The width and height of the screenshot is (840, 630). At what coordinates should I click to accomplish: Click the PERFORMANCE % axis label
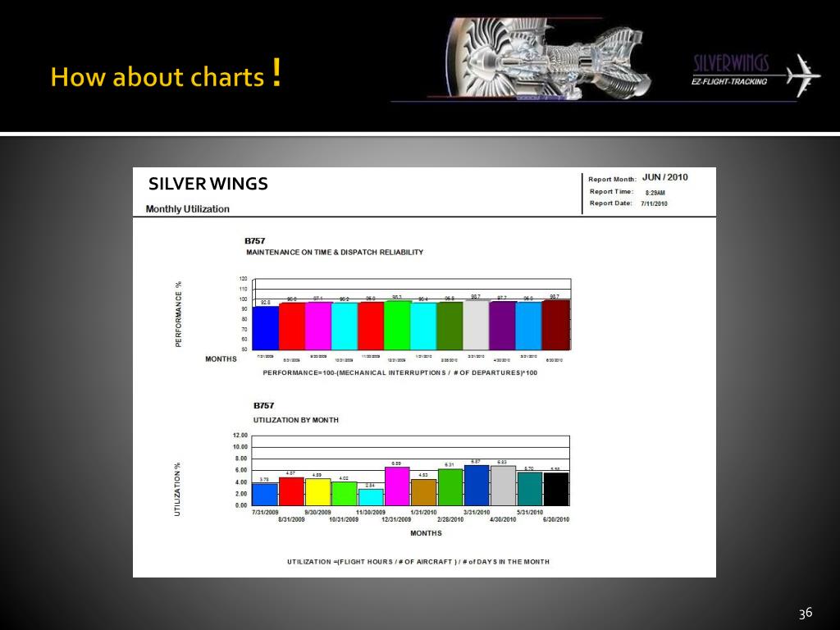point(178,314)
